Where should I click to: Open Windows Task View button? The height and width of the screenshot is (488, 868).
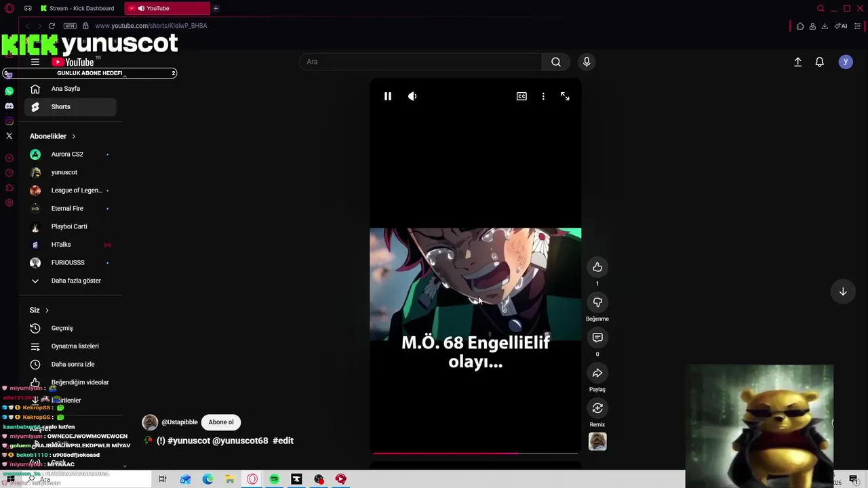pos(163,479)
